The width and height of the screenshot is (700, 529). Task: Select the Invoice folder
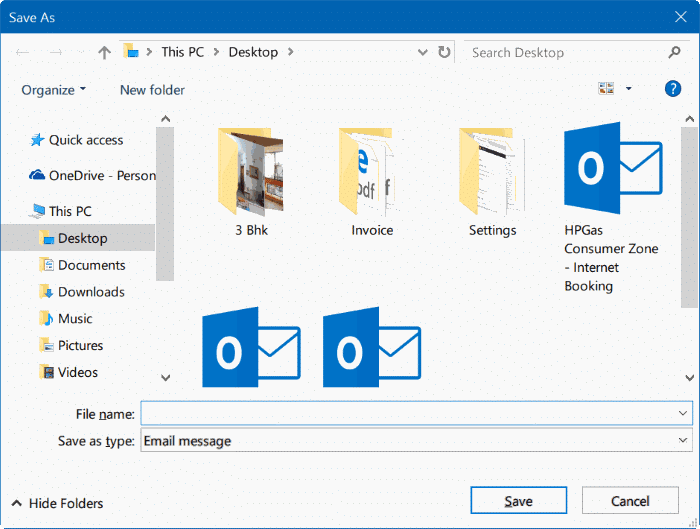point(372,182)
